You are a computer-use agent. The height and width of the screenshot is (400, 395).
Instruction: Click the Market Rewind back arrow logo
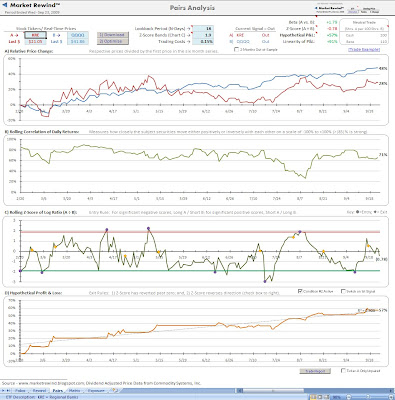pos(4,5)
